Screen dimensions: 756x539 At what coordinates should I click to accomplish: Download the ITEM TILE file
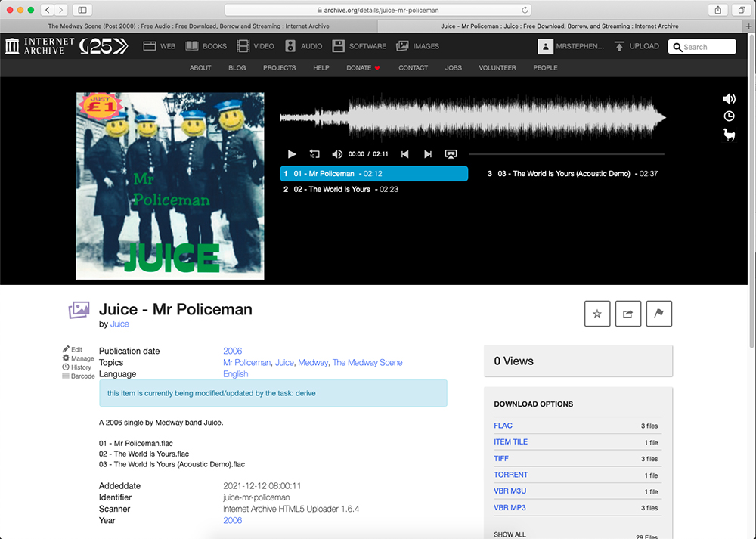tap(510, 442)
